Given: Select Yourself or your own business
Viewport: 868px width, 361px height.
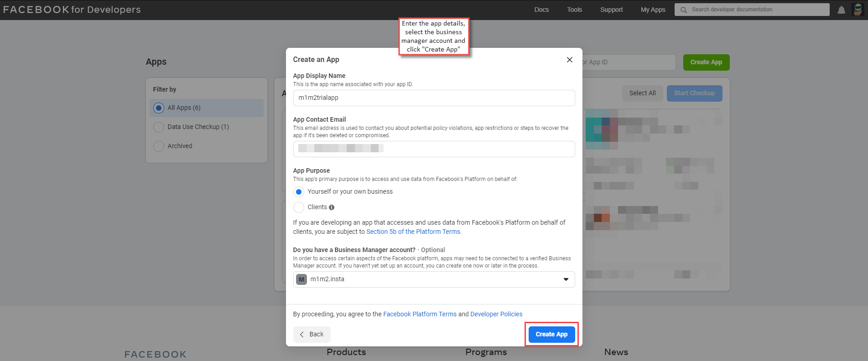Looking at the screenshot, I should pos(298,192).
